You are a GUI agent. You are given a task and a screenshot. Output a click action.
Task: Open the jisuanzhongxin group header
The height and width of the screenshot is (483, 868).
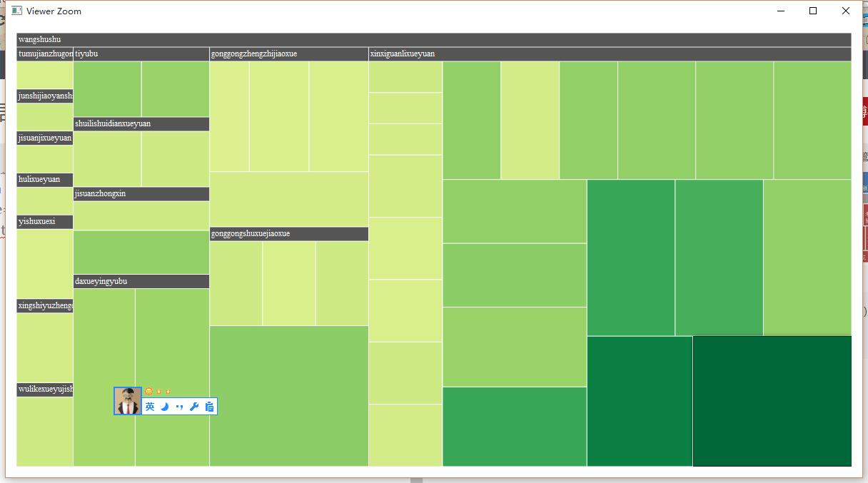140,193
